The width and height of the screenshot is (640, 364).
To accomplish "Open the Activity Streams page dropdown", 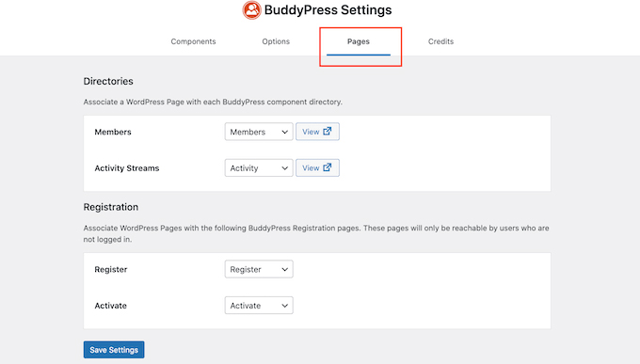I will click(259, 167).
